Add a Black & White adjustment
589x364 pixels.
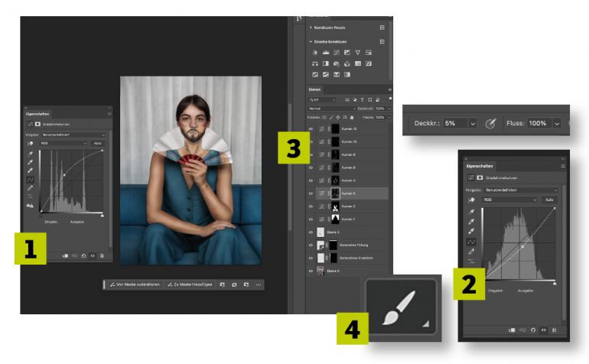(326, 63)
